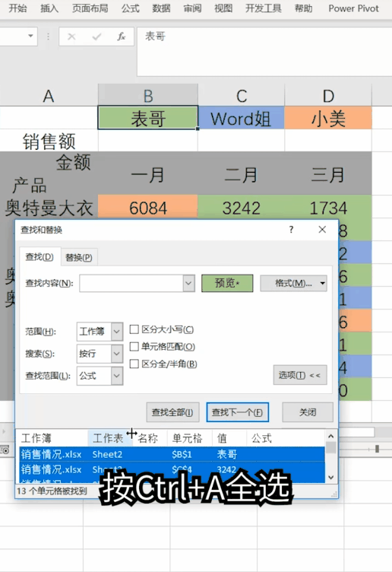
Task: Select the green 表哥 cell
Action: [148, 118]
